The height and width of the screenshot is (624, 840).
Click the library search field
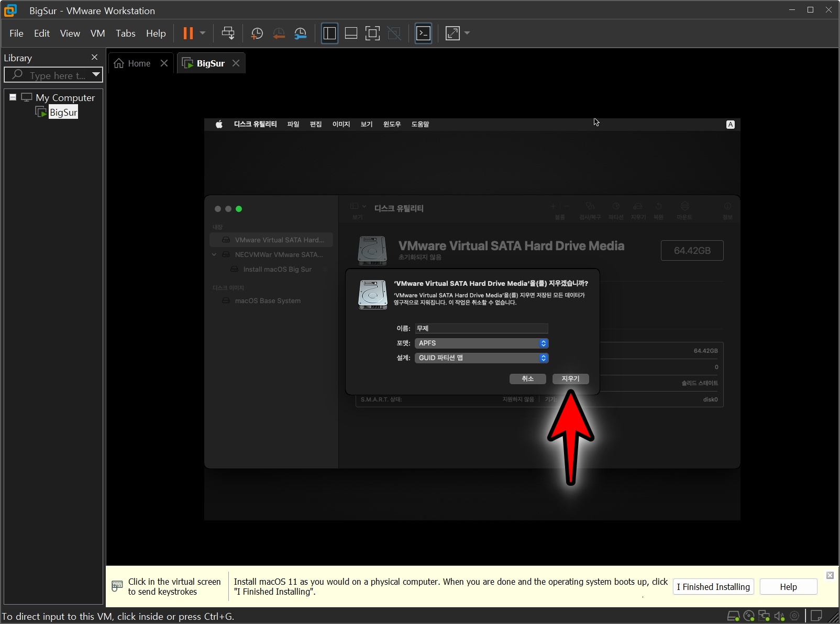pyautogui.click(x=52, y=75)
